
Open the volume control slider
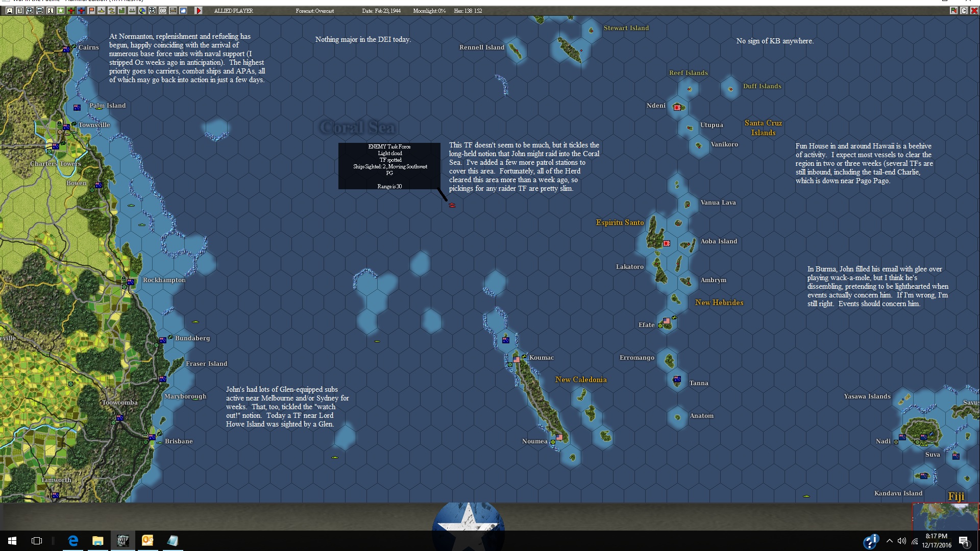[902, 541]
